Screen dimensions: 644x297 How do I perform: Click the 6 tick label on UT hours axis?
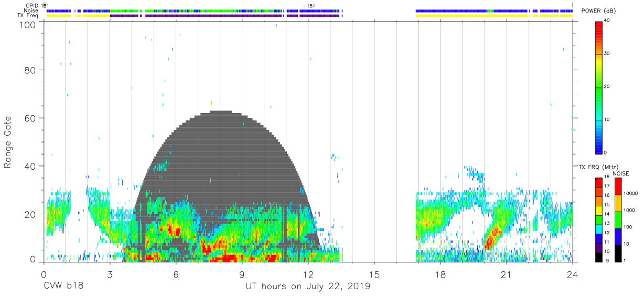[x=176, y=274]
